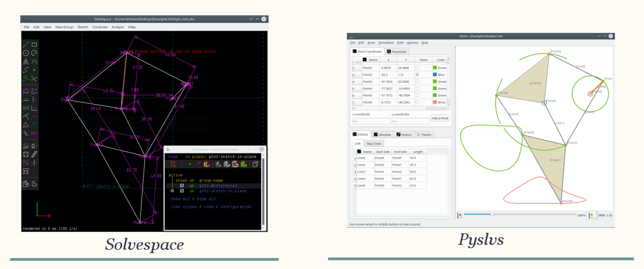Toggle shown checkbox for g002-sketch-in-plane
This screenshot has width=644, height=269.
[182, 191]
